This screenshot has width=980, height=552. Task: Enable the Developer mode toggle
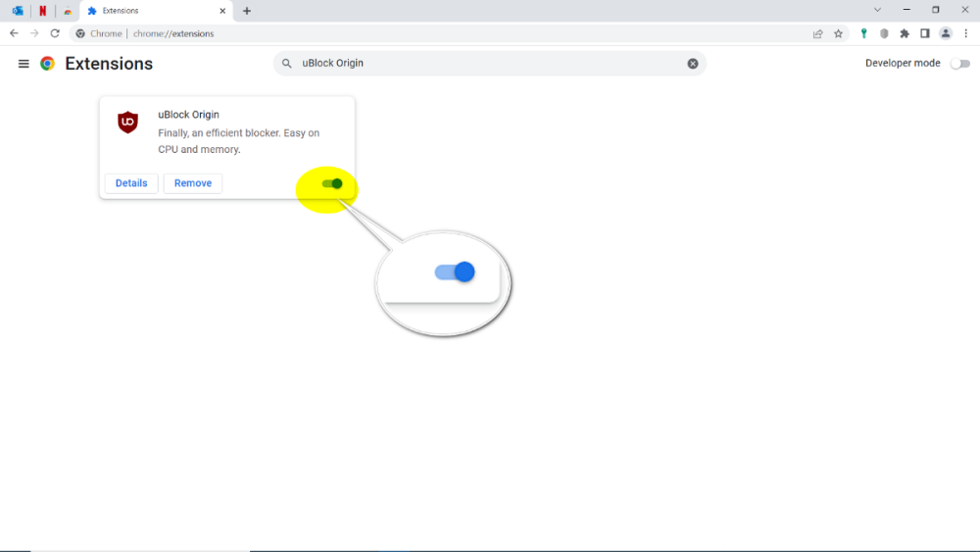[x=960, y=64]
